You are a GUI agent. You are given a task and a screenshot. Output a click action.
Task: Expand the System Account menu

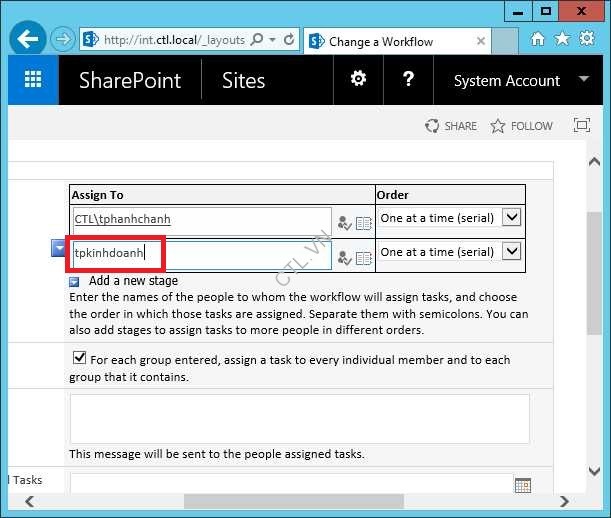[x=583, y=80]
